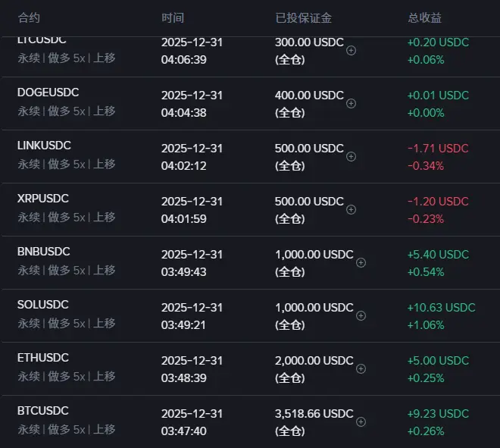Add margin to LINKUSDC position
The width and height of the screenshot is (500, 448).
351,157
